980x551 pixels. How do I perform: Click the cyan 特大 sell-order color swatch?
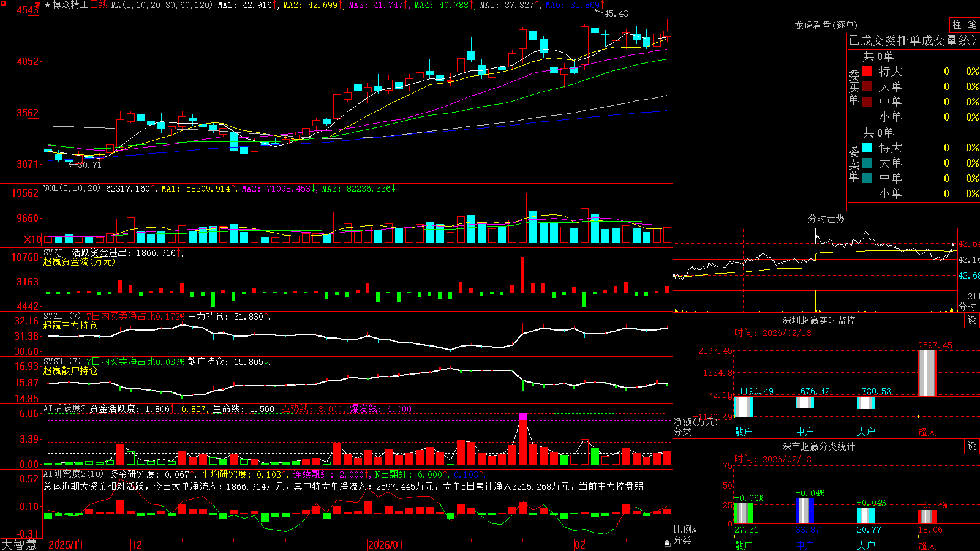[867, 148]
